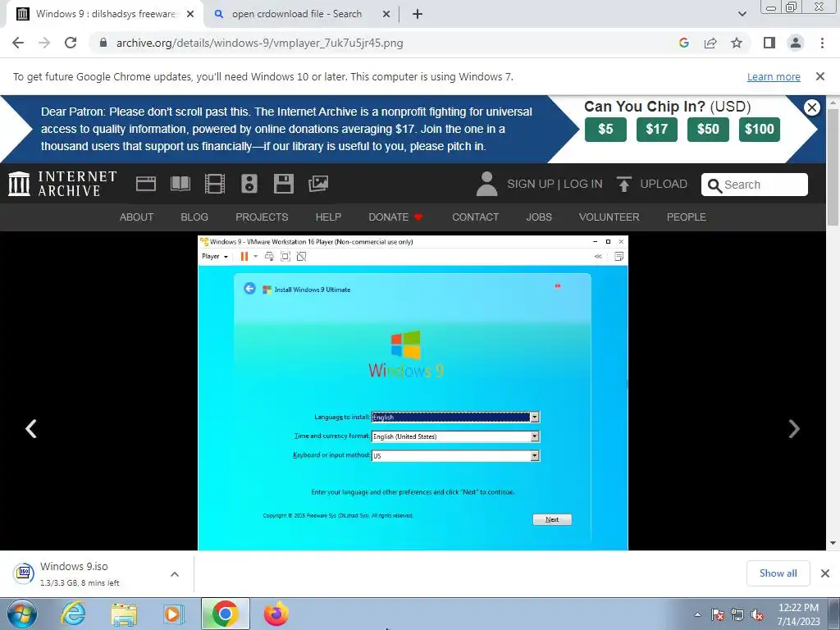Screen dimensions: 840x630
Task: Open Internet Archive home logo
Action: [62, 184]
